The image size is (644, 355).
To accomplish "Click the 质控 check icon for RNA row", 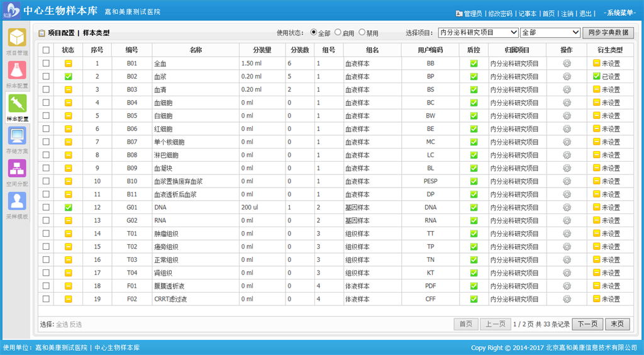I will coord(474,221).
